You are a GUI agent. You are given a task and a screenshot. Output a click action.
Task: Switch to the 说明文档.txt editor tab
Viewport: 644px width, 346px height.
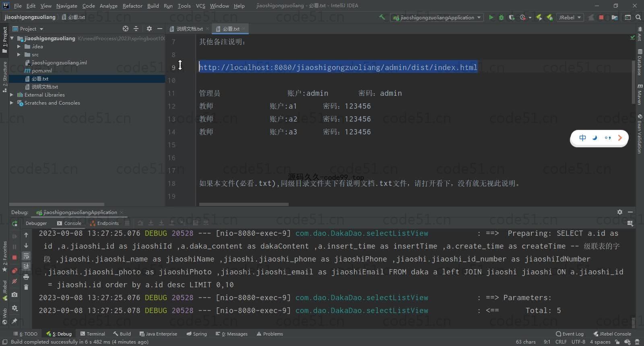(189, 29)
